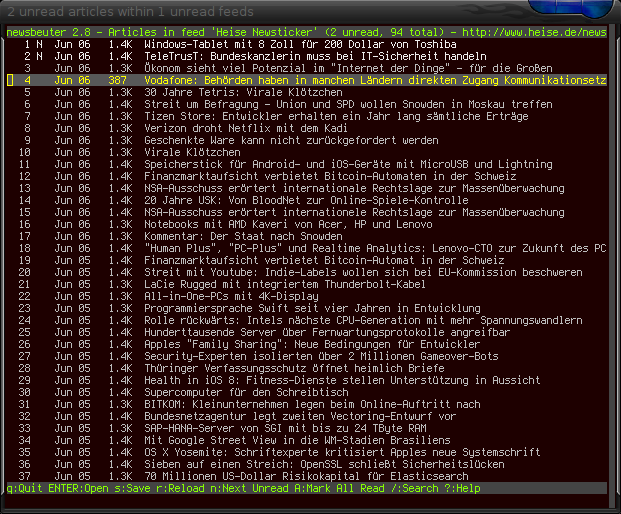Image resolution: width=621 pixels, height=514 pixels.
Task: Open 'All-in-One-PCs mit 4K-Display'
Action: point(307,296)
